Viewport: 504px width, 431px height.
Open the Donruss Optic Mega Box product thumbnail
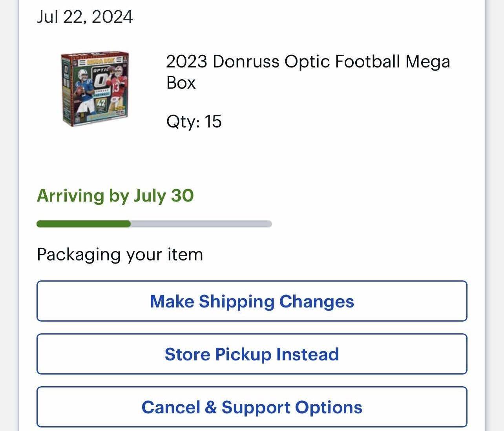pos(95,88)
